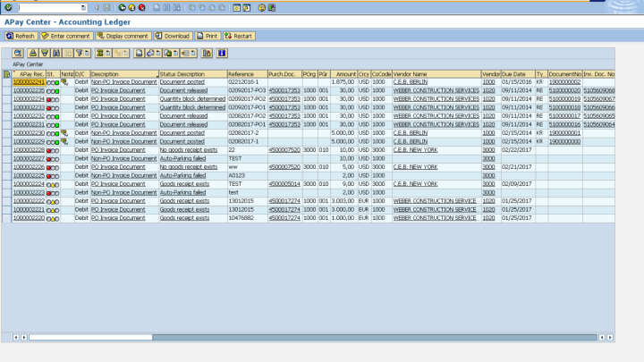Click the green Enter checkmark icon
The width and height of the screenshot is (644, 362).
pyautogui.click(x=7, y=7)
